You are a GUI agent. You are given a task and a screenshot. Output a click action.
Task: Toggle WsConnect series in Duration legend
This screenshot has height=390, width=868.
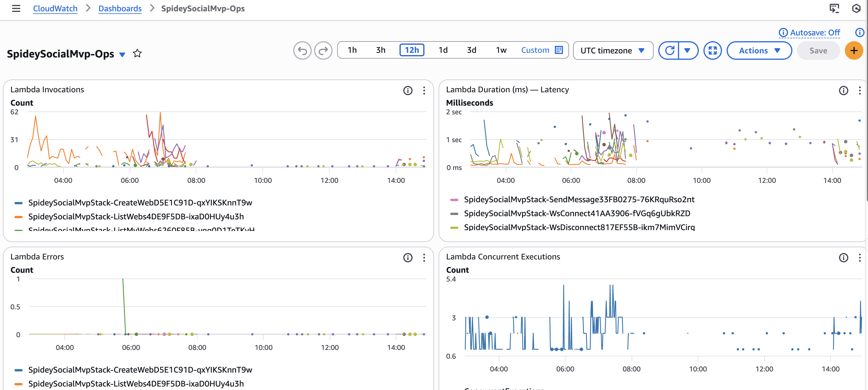pyautogui.click(x=577, y=214)
